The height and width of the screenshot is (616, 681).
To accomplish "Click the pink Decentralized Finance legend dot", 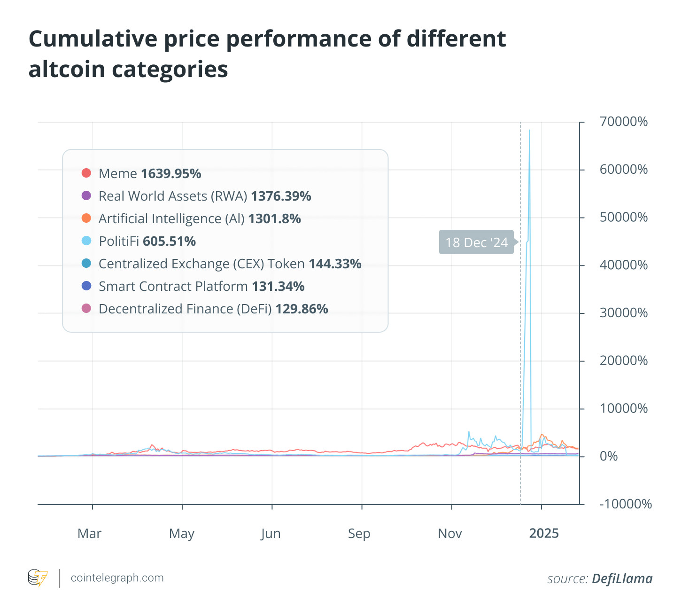I will (86, 308).
